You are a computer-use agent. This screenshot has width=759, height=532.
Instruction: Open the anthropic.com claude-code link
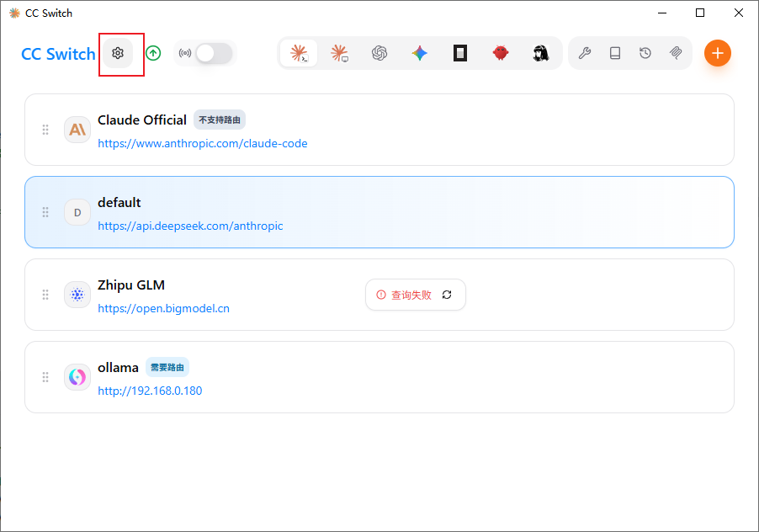(x=202, y=143)
